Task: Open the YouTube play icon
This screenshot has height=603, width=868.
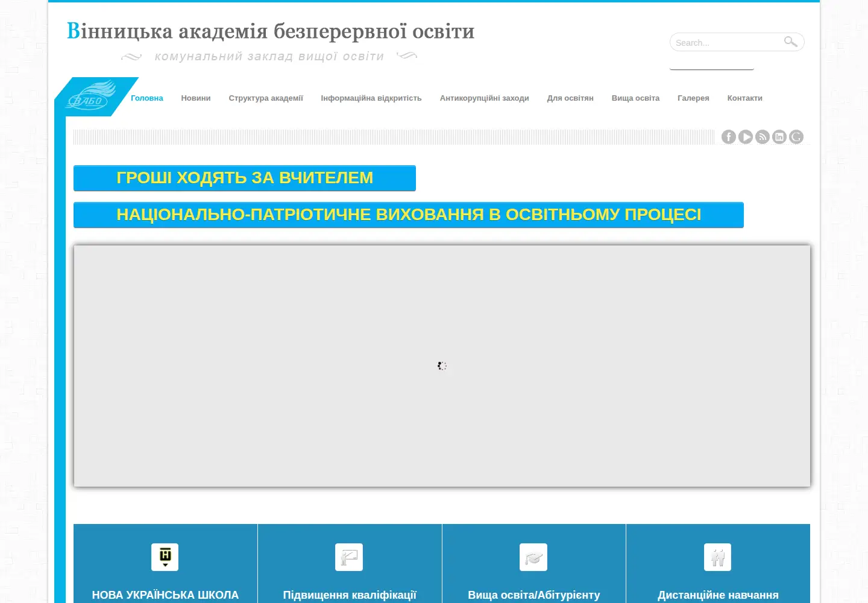Action: (746, 137)
